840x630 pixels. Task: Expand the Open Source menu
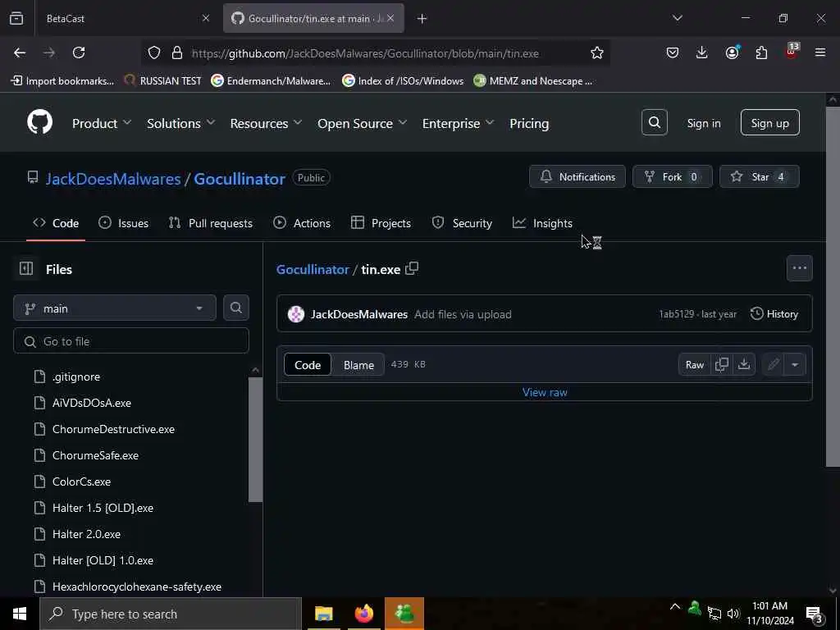point(362,123)
